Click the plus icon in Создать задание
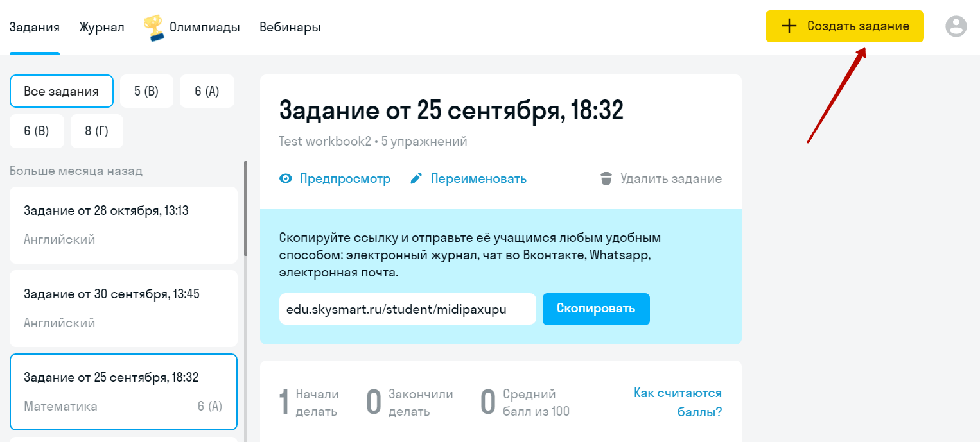 click(789, 26)
